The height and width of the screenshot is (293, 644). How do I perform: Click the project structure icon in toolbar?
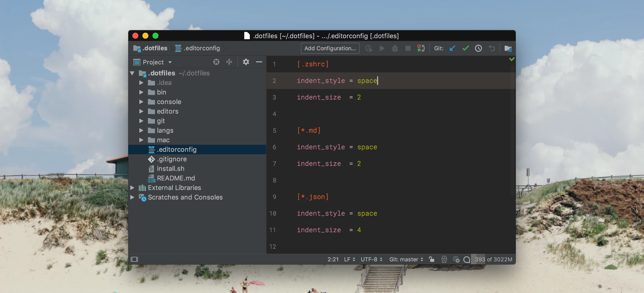[508, 48]
